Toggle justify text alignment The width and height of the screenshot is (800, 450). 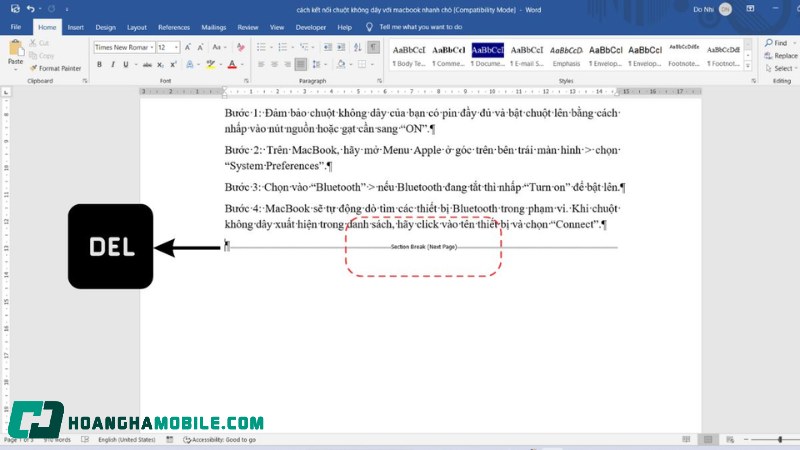click(301, 64)
